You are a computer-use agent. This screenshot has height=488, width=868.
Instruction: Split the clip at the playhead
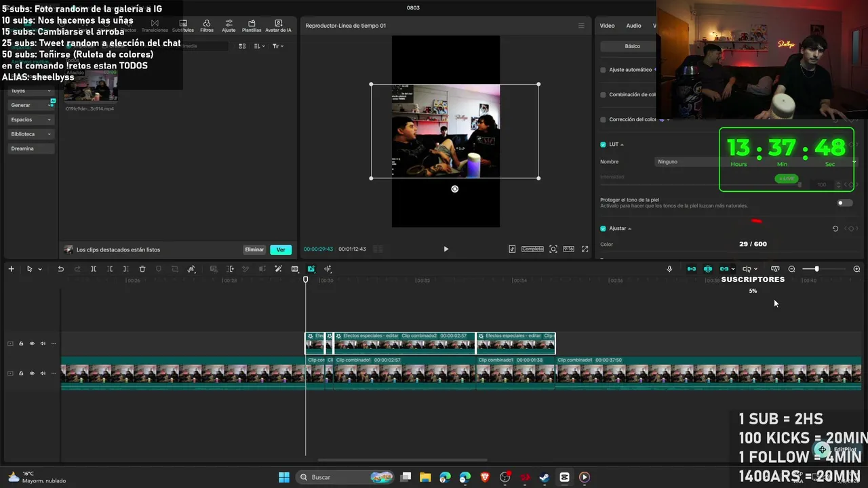pyautogui.click(x=94, y=269)
